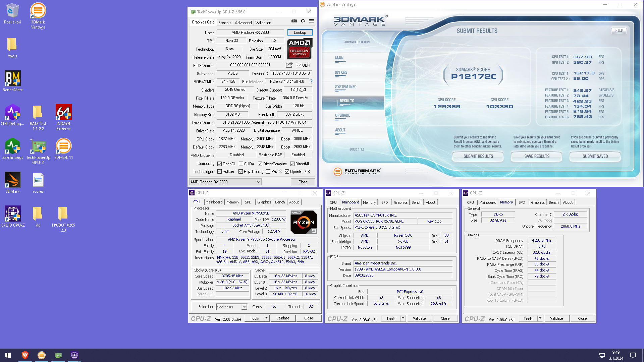
Task: Switch to CPU-Z in the taskbar
Action: (x=74, y=355)
